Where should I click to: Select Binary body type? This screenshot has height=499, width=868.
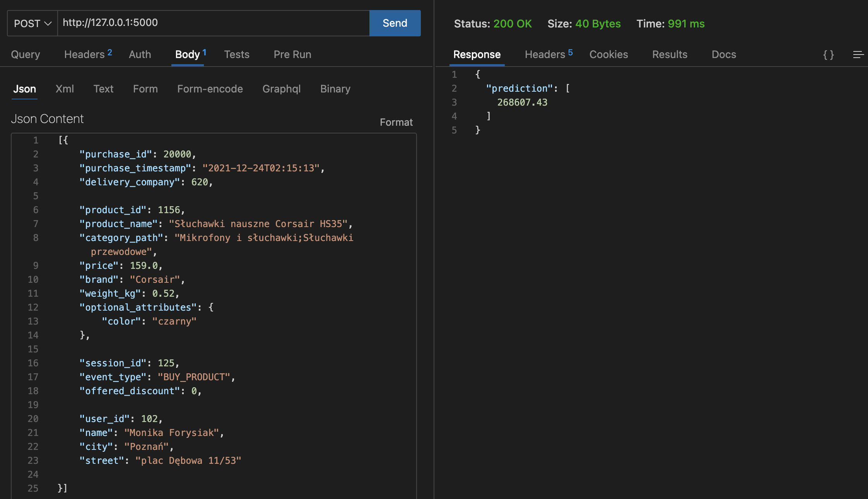pos(335,89)
